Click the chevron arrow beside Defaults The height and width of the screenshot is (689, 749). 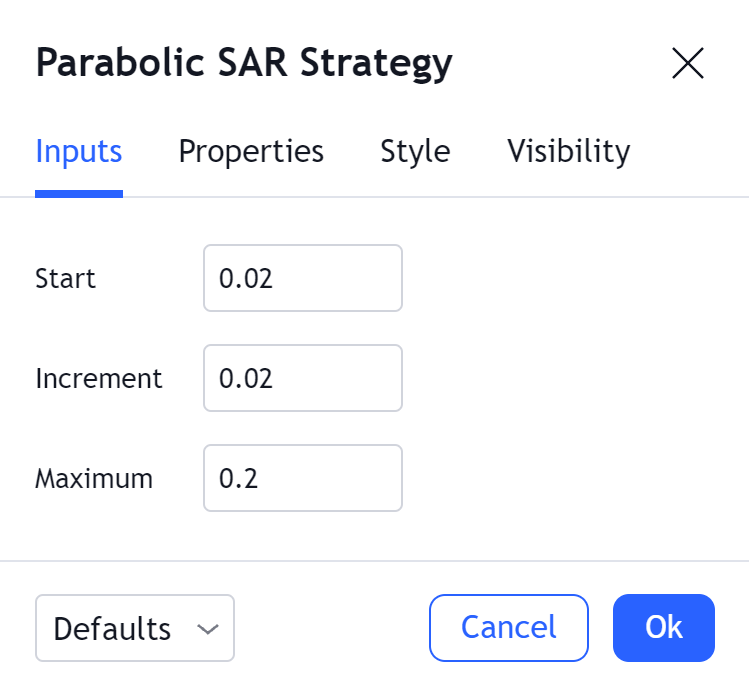pyautogui.click(x=208, y=629)
